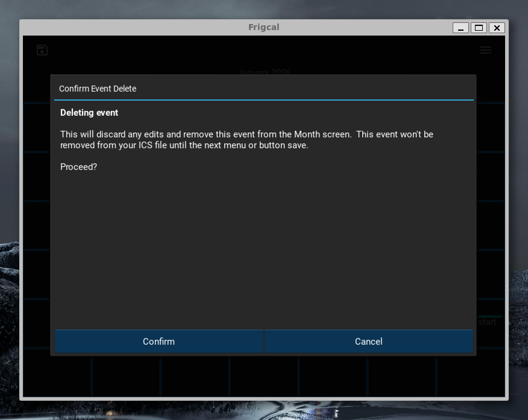Screen dimensions: 528x420
Task: Click the Frigcal window title text
Action: tap(264, 27)
